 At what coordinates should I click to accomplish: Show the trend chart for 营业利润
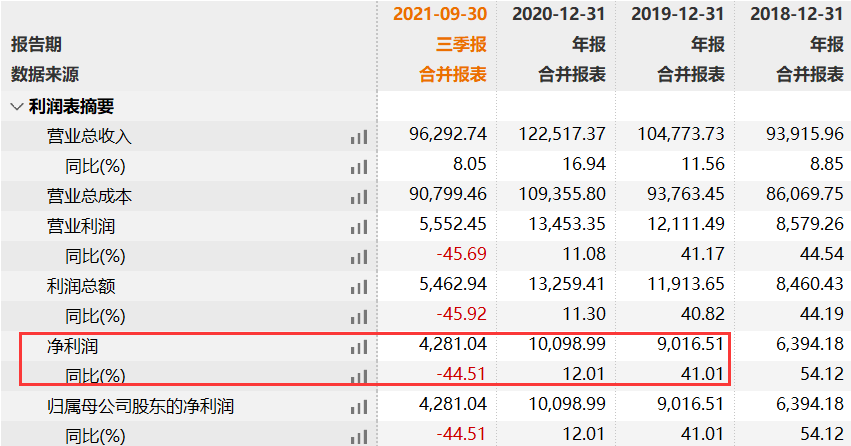click(x=358, y=226)
